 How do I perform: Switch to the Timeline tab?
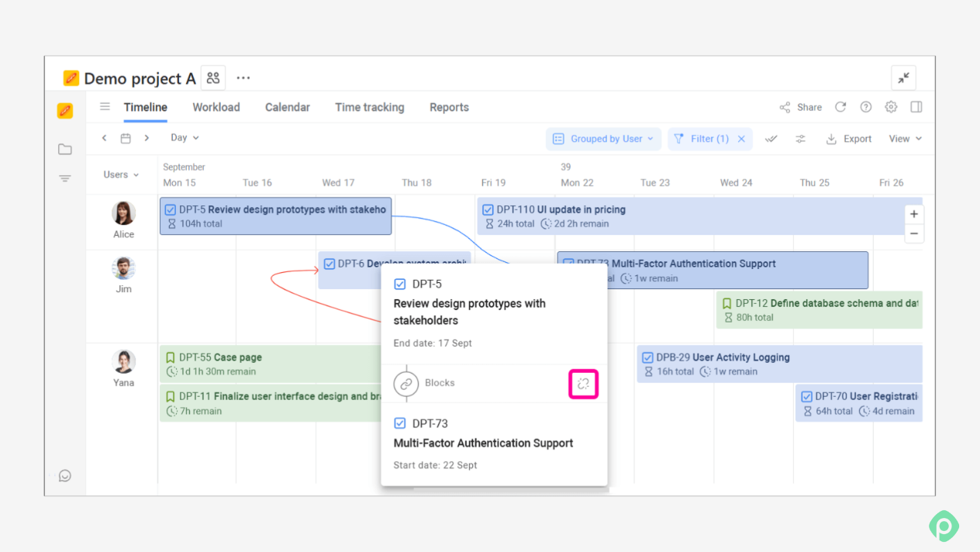[x=146, y=107]
